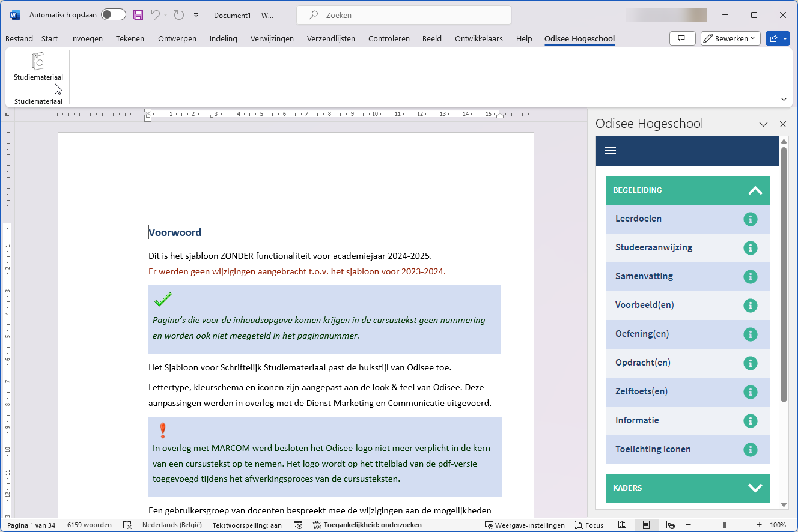
Task: Click the Undo arrow icon
Action: 156,15
